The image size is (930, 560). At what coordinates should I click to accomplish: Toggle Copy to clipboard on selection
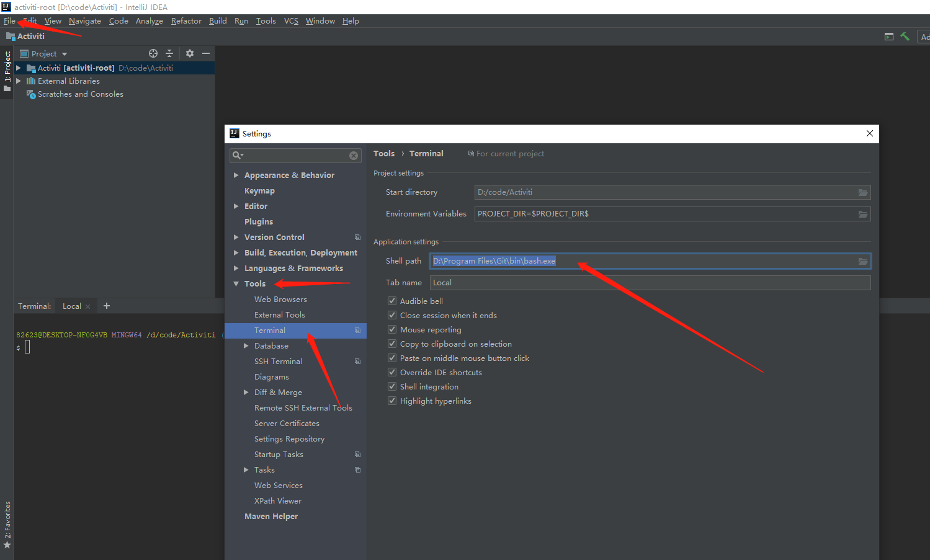[x=392, y=344]
